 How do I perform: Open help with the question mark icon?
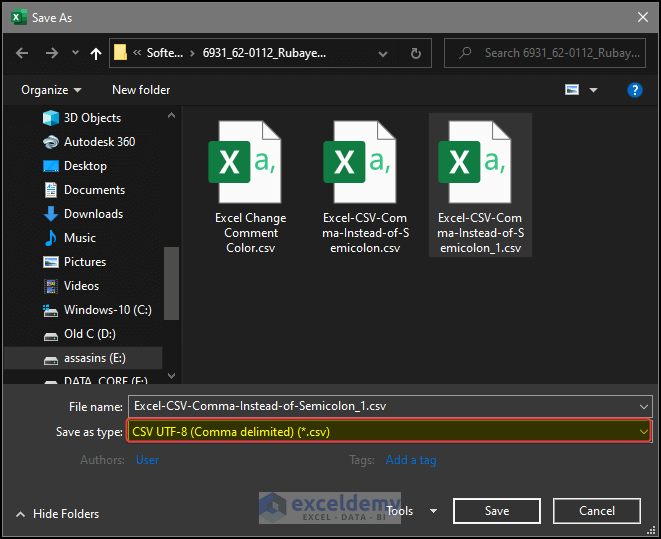[x=634, y=90]
